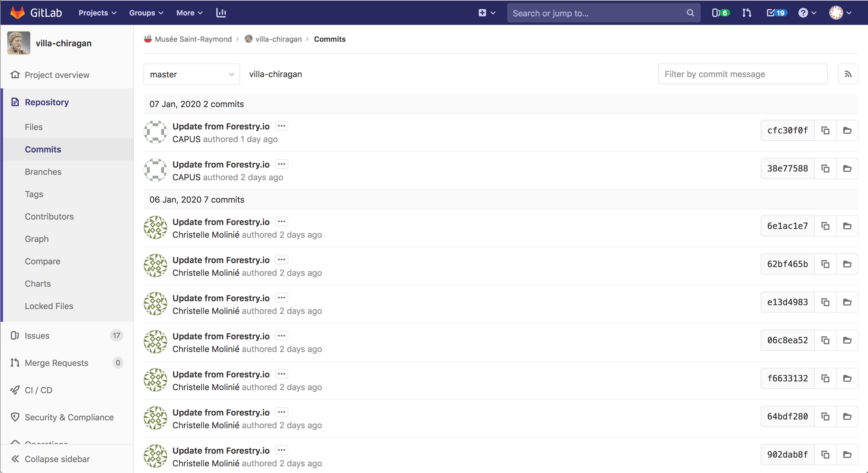Copy commit SHA 06c8ea52
The width and height of the screenshot is (868, 473).
(825, 340)
